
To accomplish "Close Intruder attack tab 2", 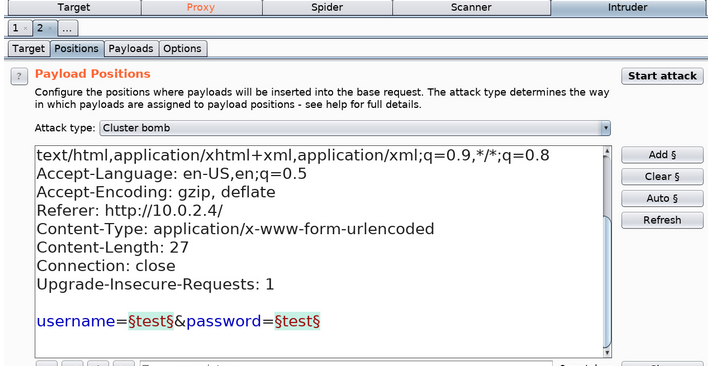I will (50, 28).
